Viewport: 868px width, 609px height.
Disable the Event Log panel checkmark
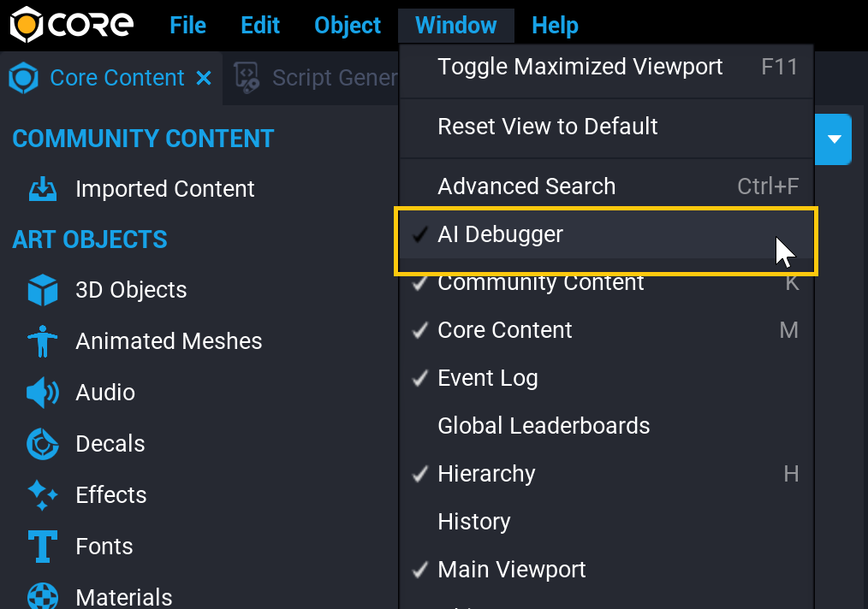click(487, 378)
